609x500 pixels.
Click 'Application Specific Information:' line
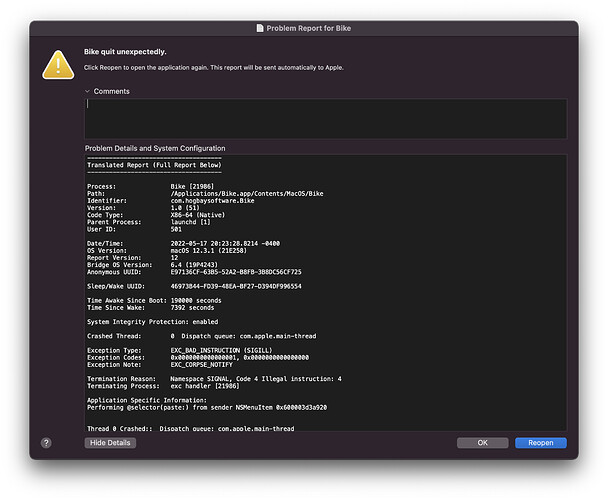147,400
